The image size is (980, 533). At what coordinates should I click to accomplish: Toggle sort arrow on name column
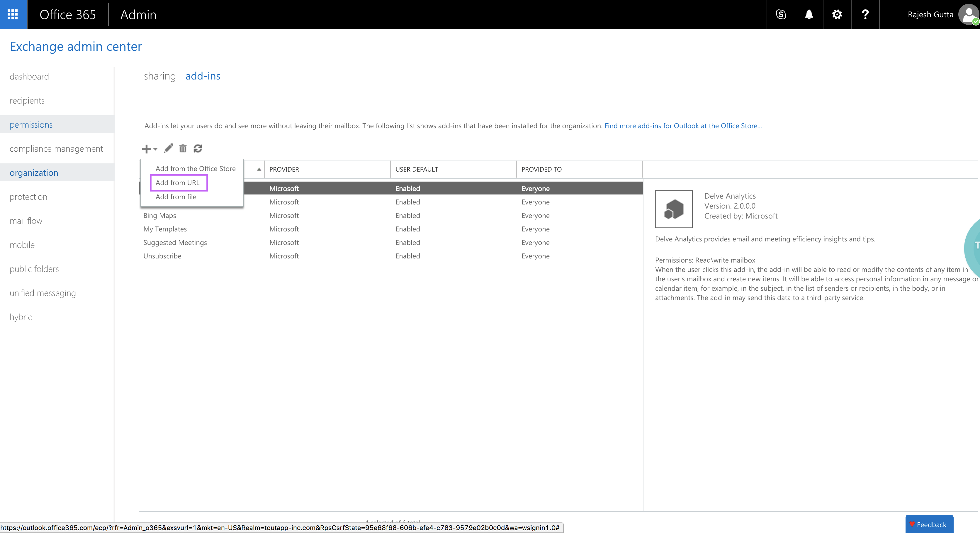click(259, 170)
